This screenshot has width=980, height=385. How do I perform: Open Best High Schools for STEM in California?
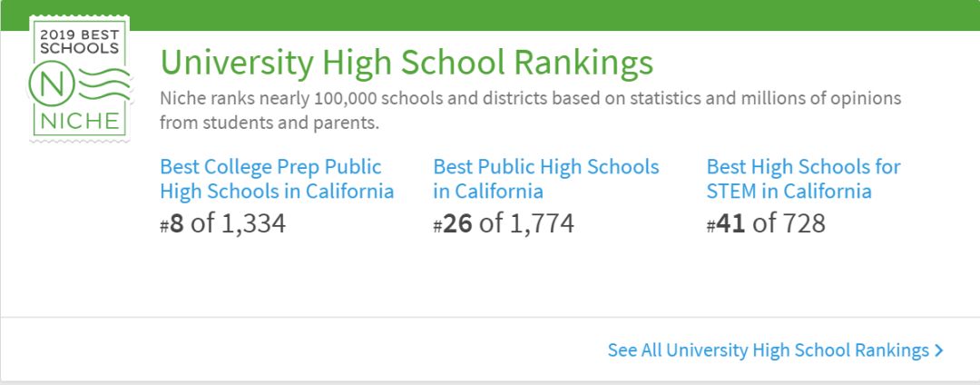click(804, 179)
